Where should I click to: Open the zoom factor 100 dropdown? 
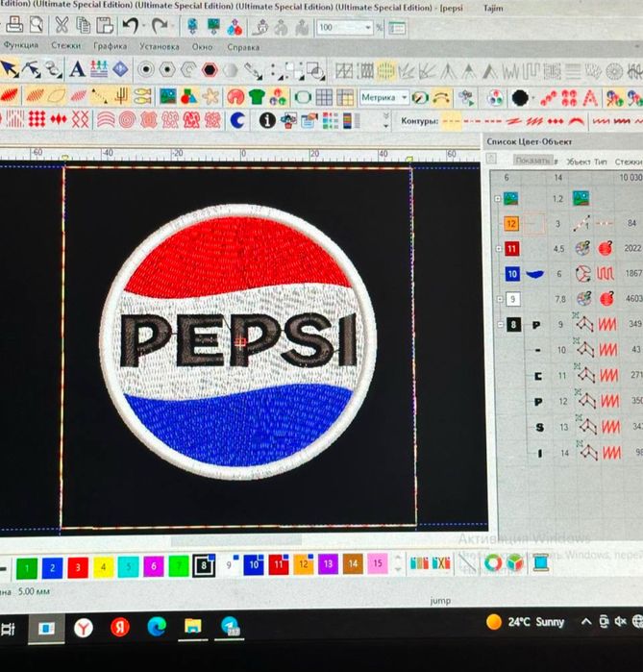tap(368, 28)
